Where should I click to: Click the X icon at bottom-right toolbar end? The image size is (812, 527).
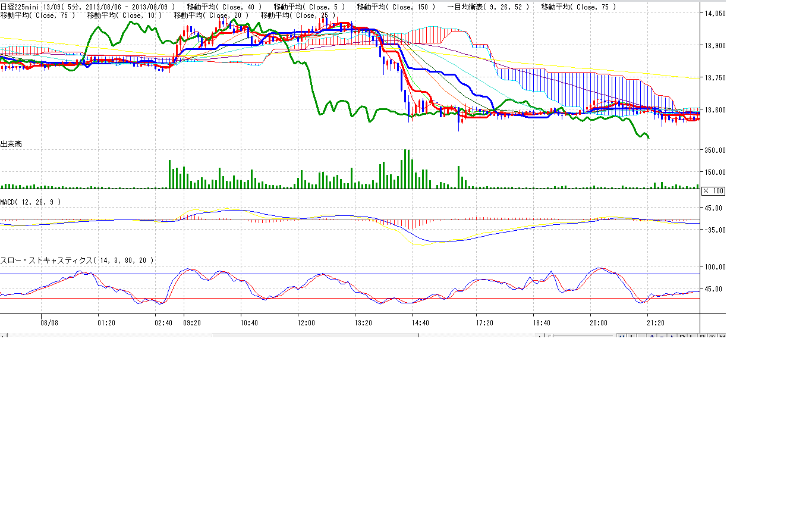tap(722, 337)
